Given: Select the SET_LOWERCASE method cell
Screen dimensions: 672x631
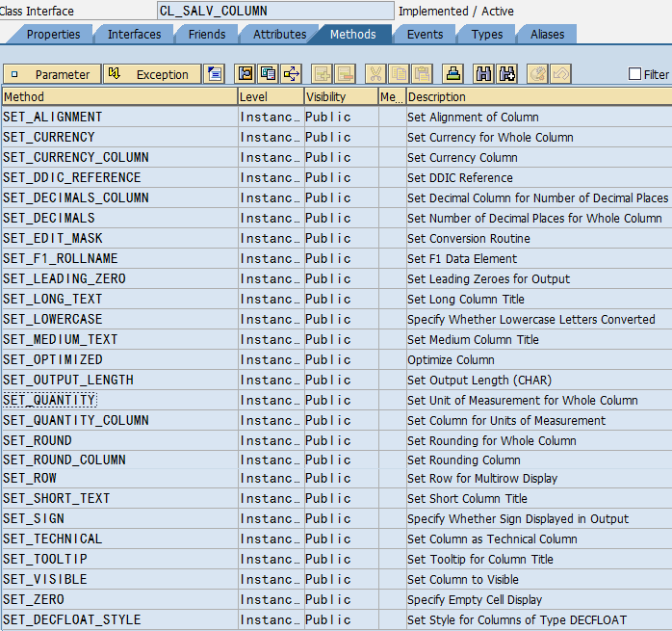Looking at the screenshot, I should point(119,319).
